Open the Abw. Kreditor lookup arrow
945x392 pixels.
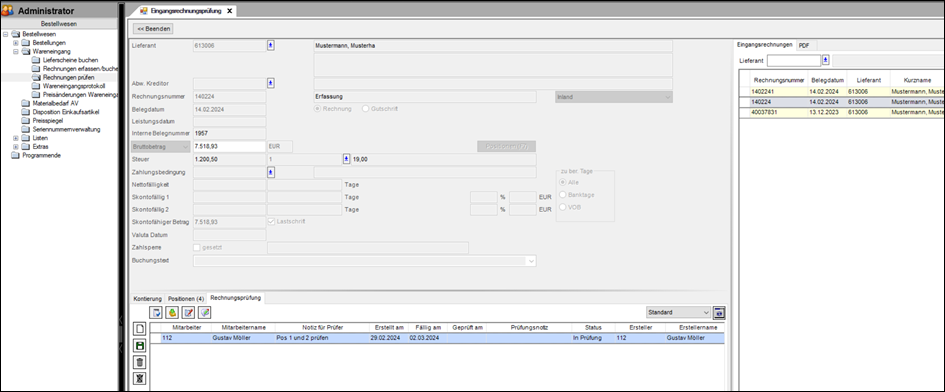271,83
